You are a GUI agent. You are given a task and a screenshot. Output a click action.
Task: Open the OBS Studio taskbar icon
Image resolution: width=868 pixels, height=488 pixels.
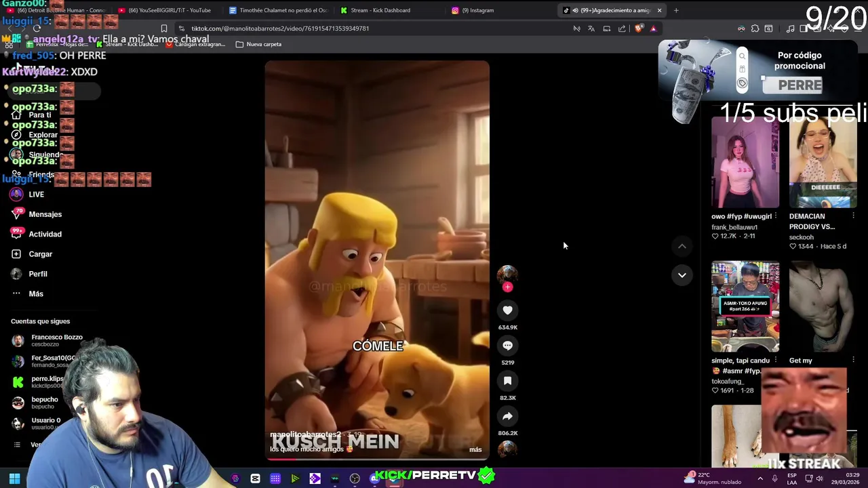coord(355,479)
